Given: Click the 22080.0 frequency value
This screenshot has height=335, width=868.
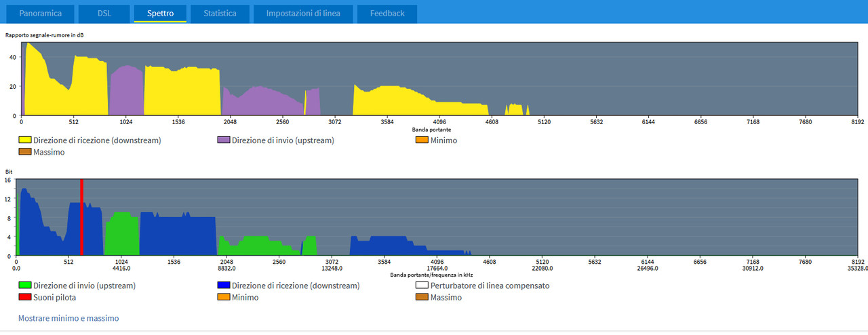Looking at the screenshot, I should click(542, 268).
